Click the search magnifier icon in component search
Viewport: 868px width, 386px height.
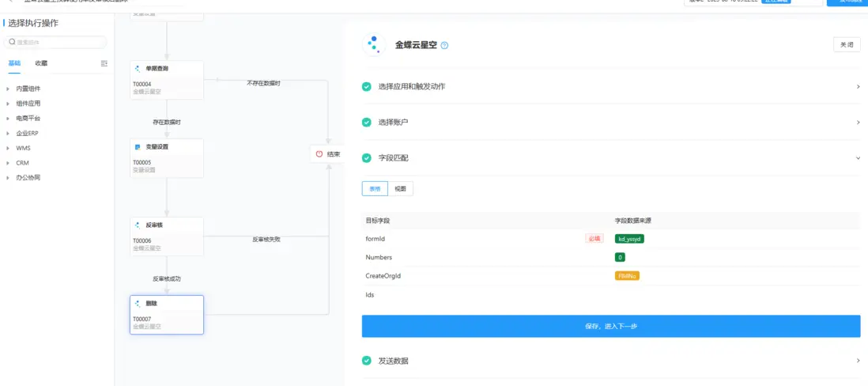point(12,42)
